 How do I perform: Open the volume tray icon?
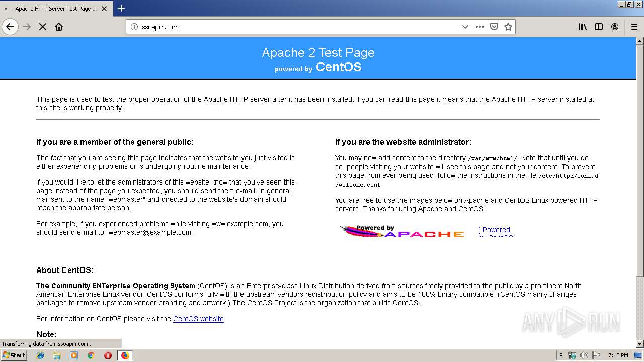click(x=584, y=355)
